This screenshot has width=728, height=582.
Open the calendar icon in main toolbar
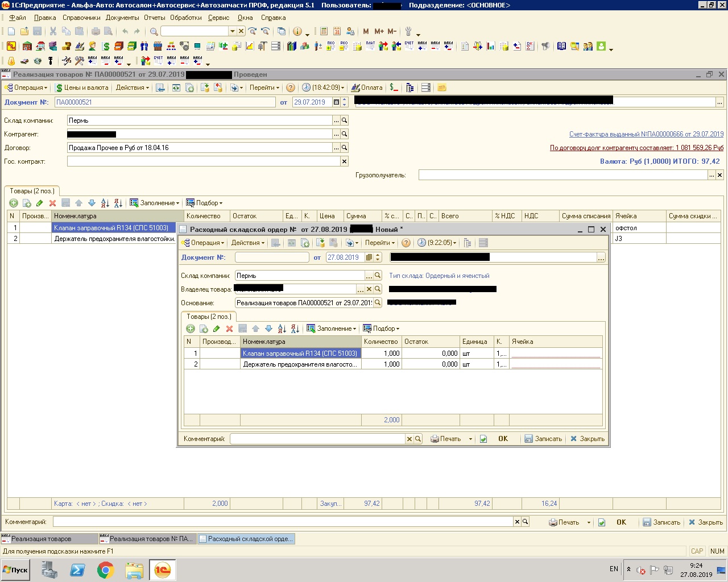click(x=337, y=31)
